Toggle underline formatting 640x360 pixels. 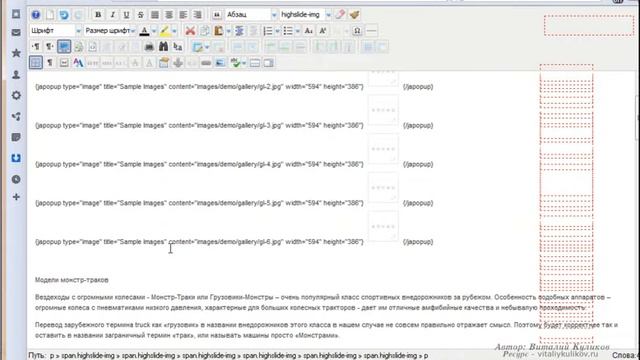[x=126, y=15]
